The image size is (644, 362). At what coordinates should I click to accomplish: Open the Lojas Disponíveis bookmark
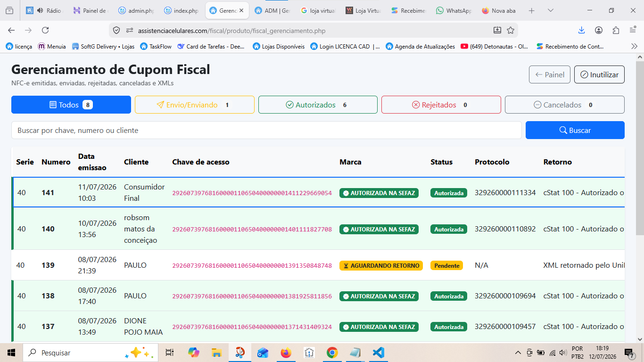[x=279, y=46]
